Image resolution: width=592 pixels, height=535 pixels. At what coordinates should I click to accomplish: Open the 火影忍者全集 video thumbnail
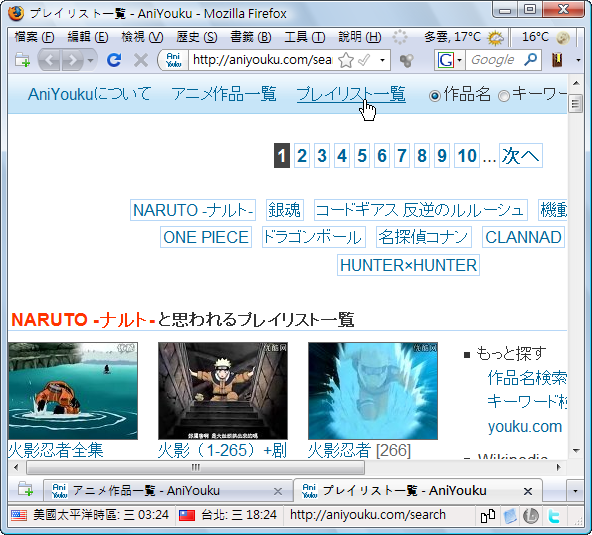pyautogui.click(x=73, y=391)
